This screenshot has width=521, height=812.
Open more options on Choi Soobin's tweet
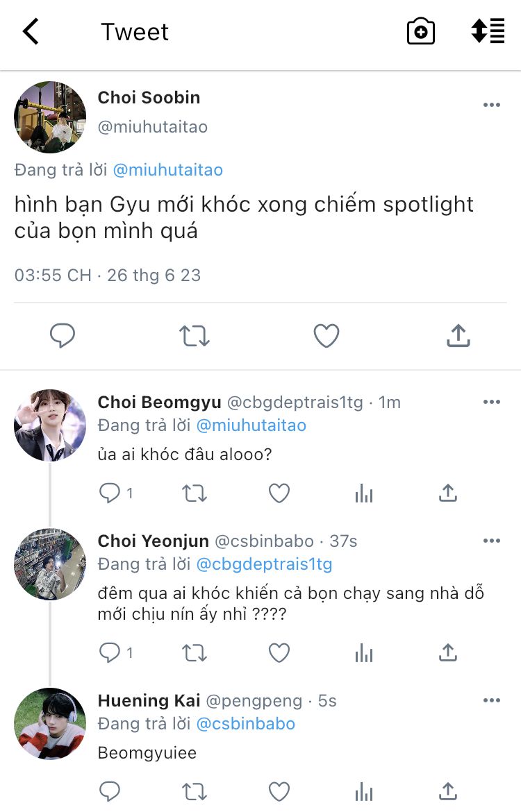pos(492,105)
